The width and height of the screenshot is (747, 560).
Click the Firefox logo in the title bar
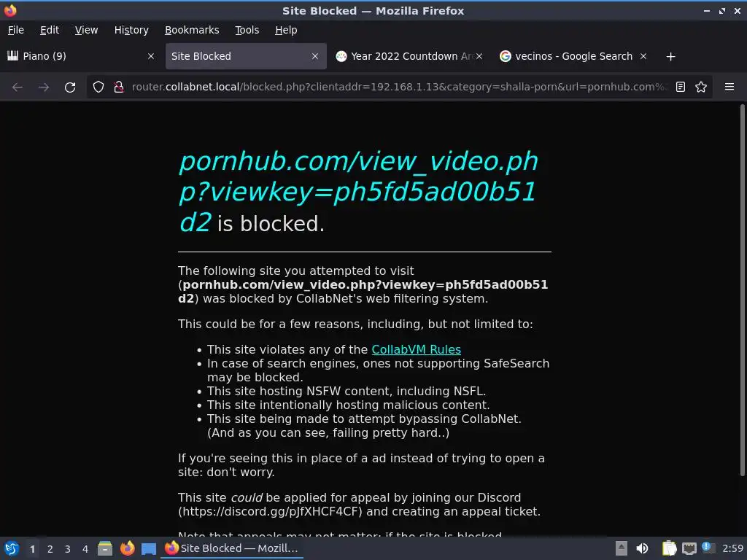(10, 10)
